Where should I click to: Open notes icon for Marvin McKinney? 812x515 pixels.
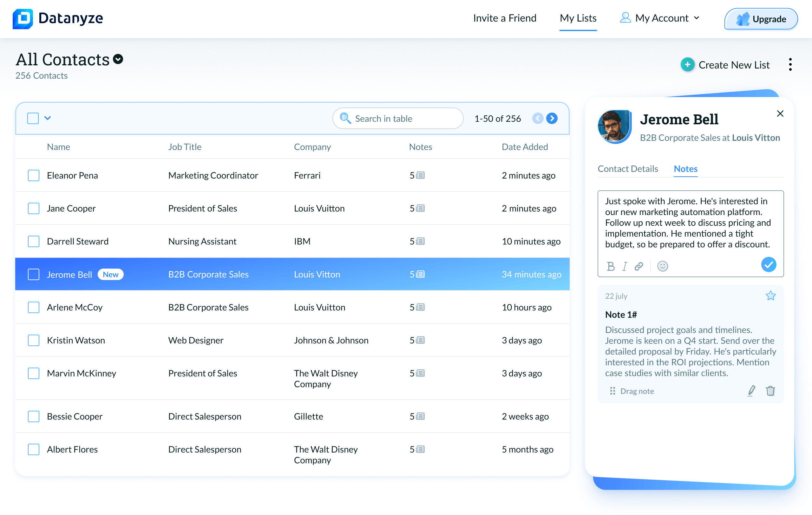tap(420, 374)
